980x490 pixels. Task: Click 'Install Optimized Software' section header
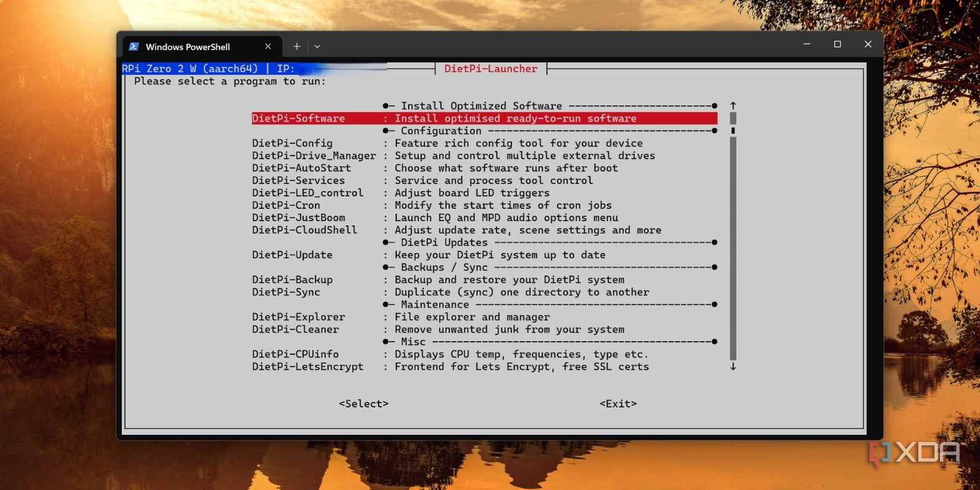(x=481, y=106)
